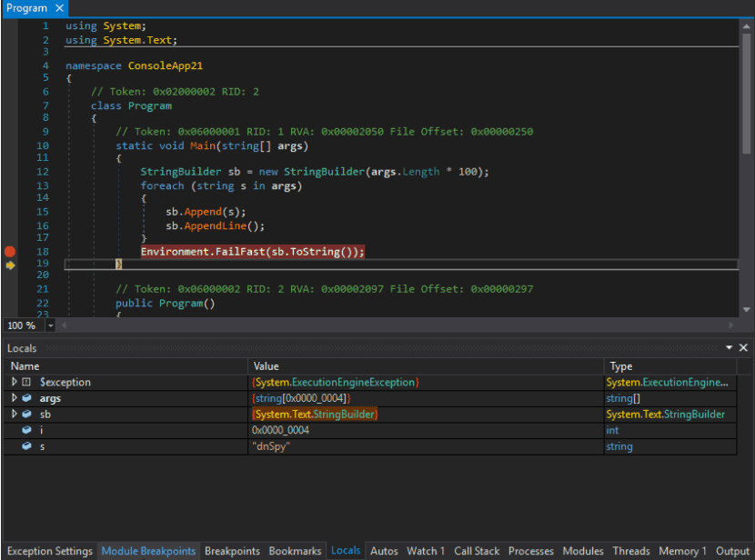Click the cube icon beside variable i
Screen dimensions: 755x560
(26, 431)
